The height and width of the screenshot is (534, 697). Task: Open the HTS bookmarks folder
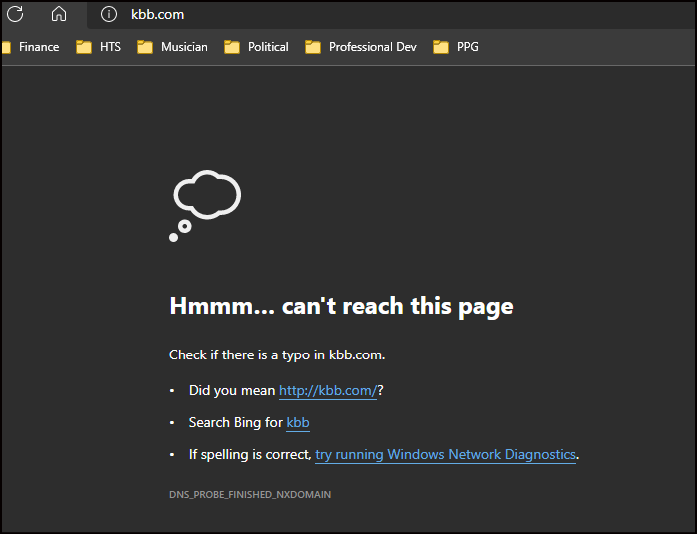(x=98, y=47)
